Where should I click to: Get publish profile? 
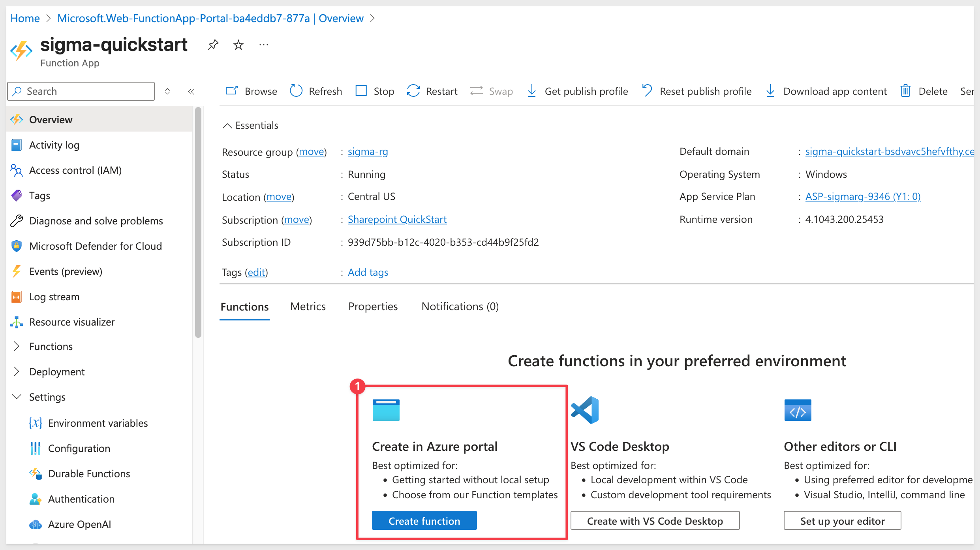577,91
